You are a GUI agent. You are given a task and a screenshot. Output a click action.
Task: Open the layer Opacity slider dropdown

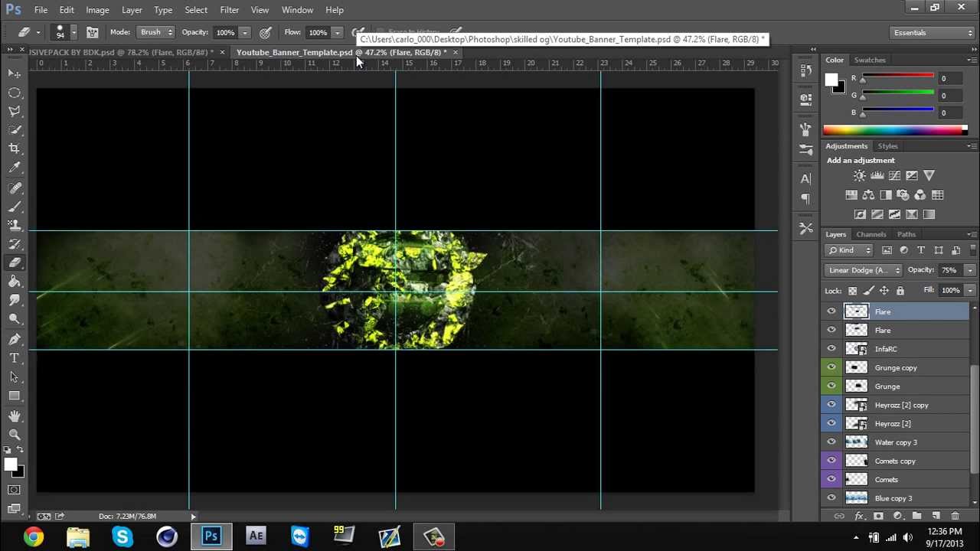[969, 270]
